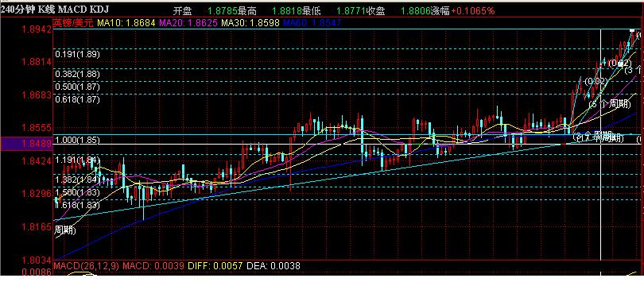Click price axis label 1.8942
The image size is (644, 305).
click(36, 29)
